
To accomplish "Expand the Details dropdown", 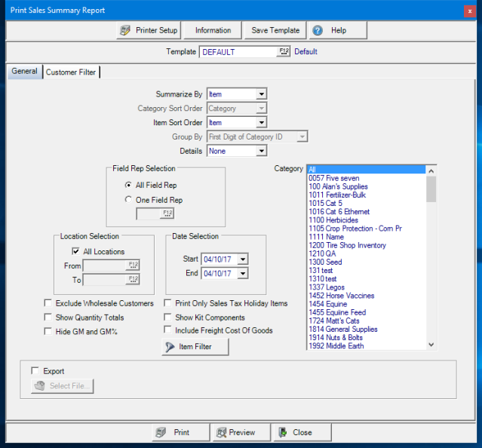I will [x=261, y=151].
